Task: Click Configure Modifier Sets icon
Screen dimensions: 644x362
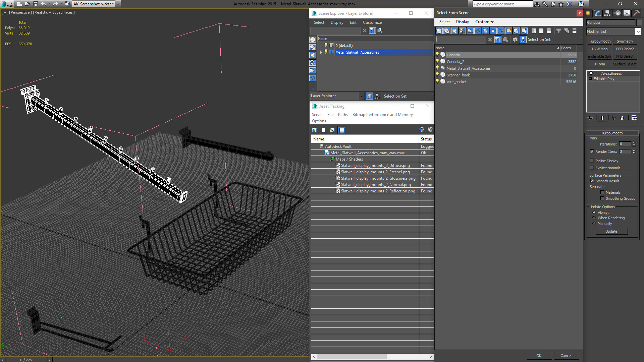Action: 634,118
